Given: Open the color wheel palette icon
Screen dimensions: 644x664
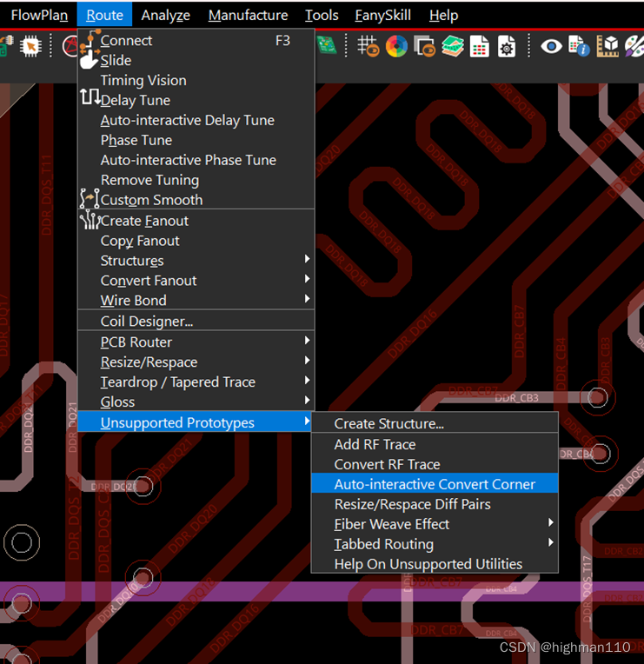Looking at the screenshot, I should pyautogui.click(x=396, y=46).
